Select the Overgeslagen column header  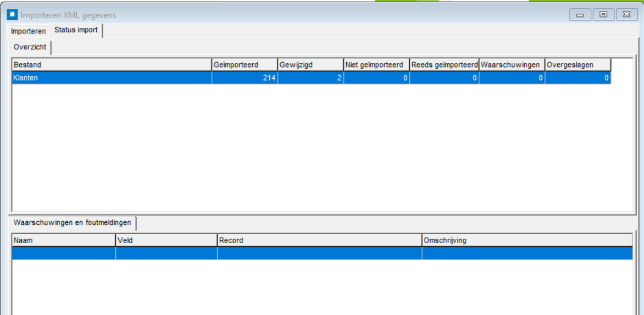(x=578, y=65)
